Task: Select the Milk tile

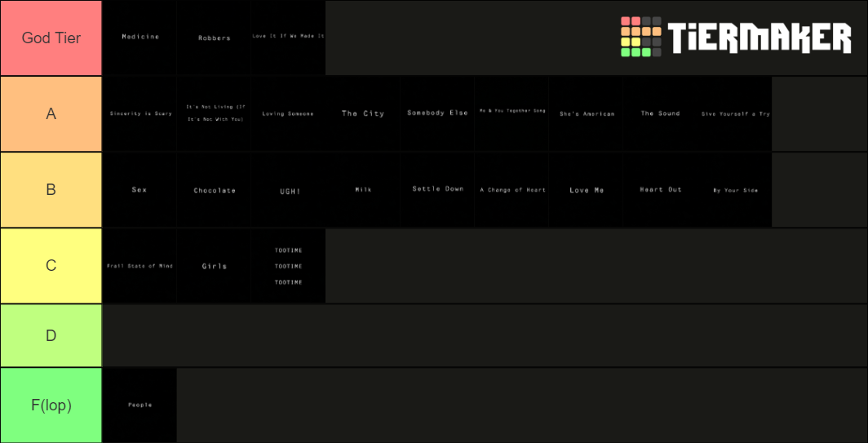Action: coord(362,189)
